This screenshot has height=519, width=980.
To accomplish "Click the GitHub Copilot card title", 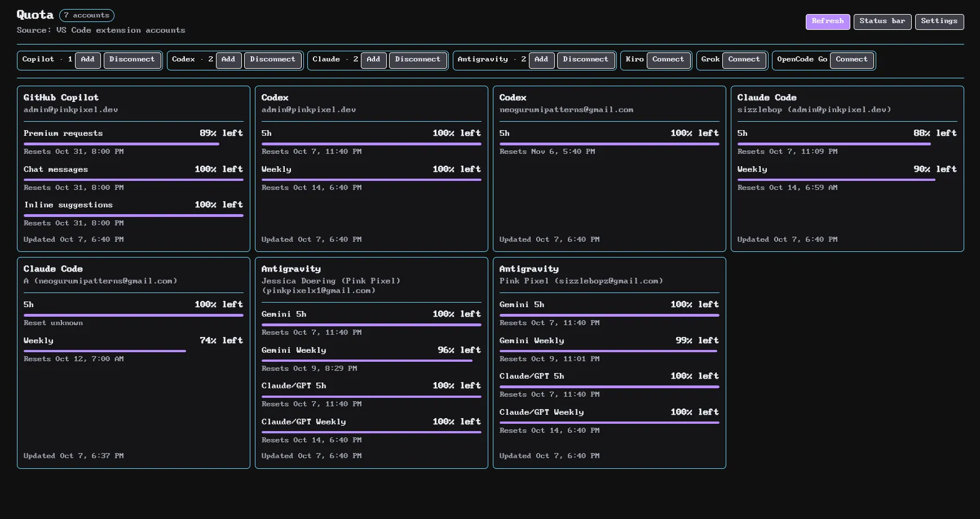I will [x=61, y=97].
